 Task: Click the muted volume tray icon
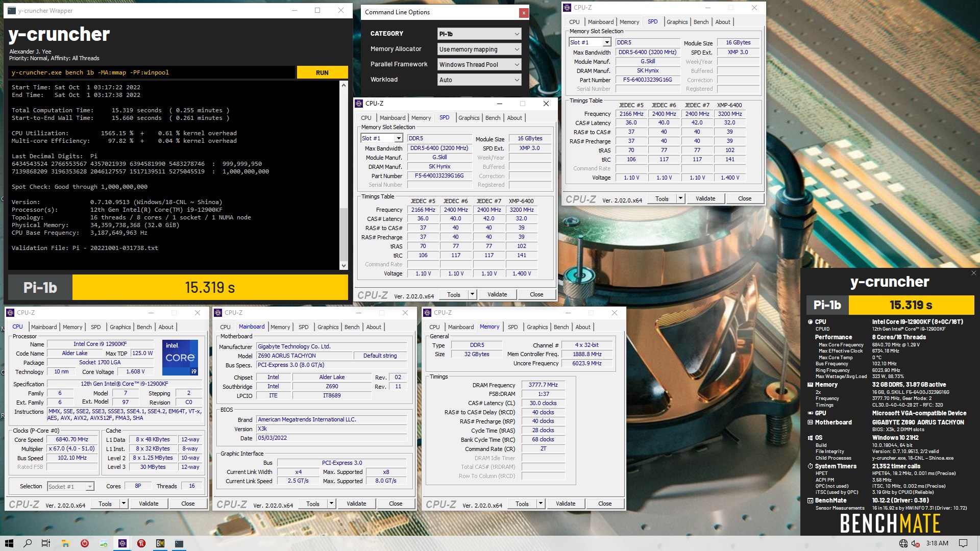(x=916, y=543)
